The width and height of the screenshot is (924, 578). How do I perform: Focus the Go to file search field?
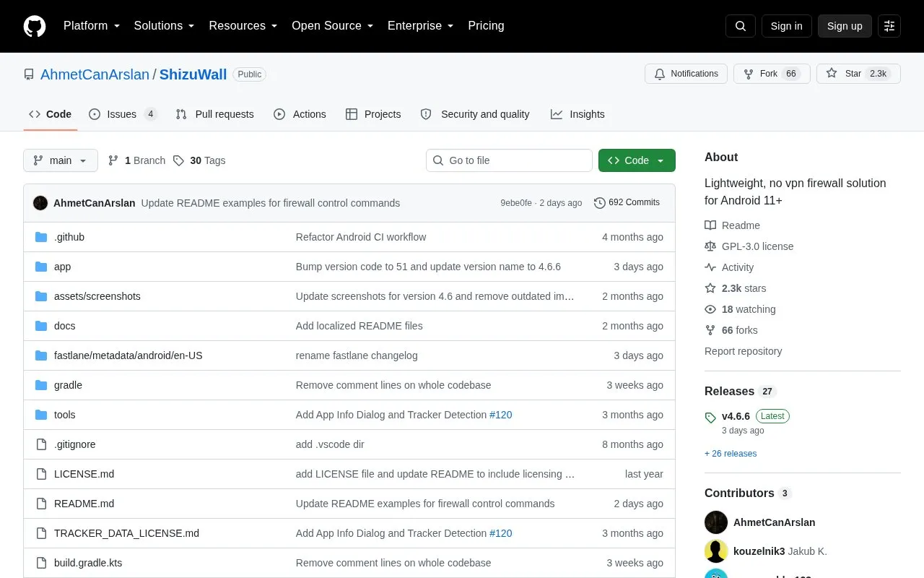[509, 160]
